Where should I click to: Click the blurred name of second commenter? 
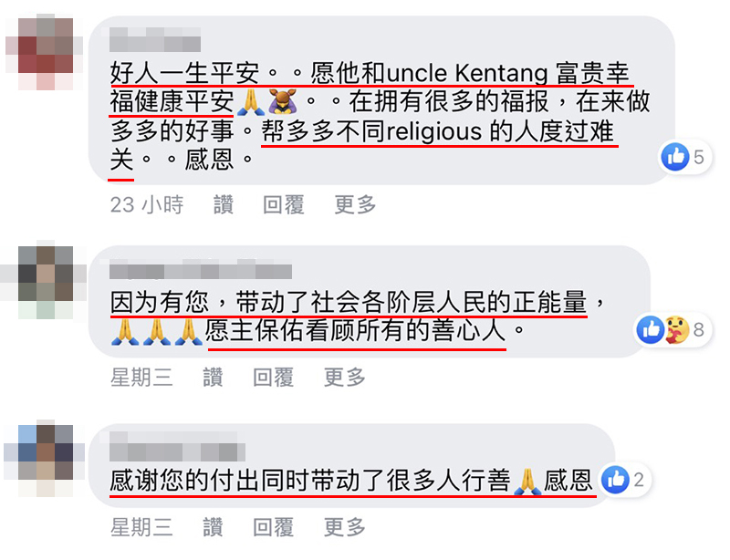(x=201, y=269)
